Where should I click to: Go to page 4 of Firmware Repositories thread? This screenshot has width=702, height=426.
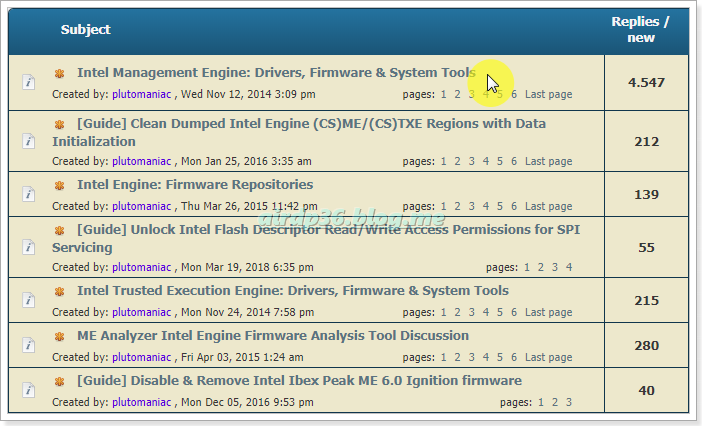(486, 206)
